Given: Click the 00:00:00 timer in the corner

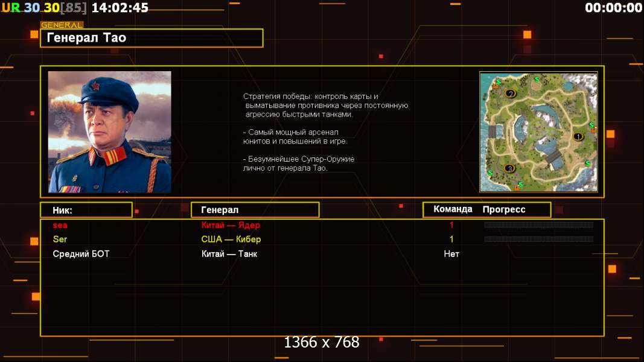Looking at the screenshot, I should 613,7.
